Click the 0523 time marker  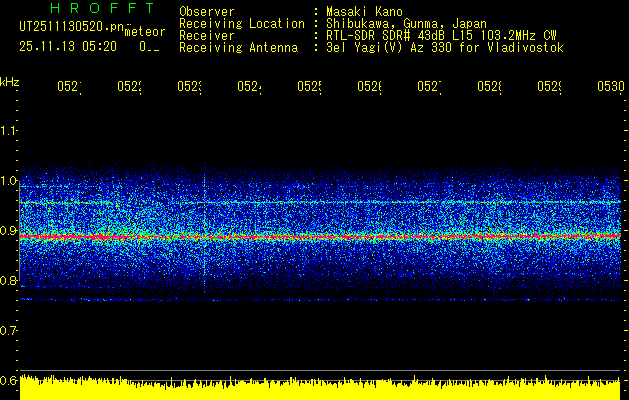click(x=189, y=86)
